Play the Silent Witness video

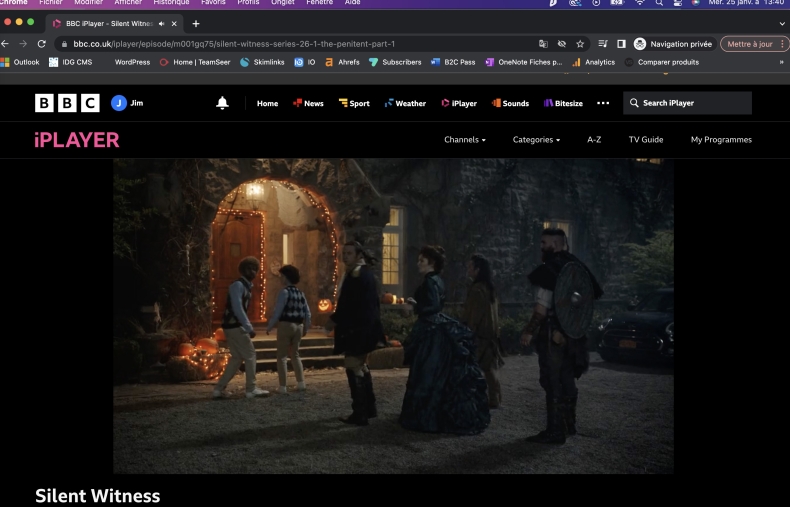click(393, 315)
